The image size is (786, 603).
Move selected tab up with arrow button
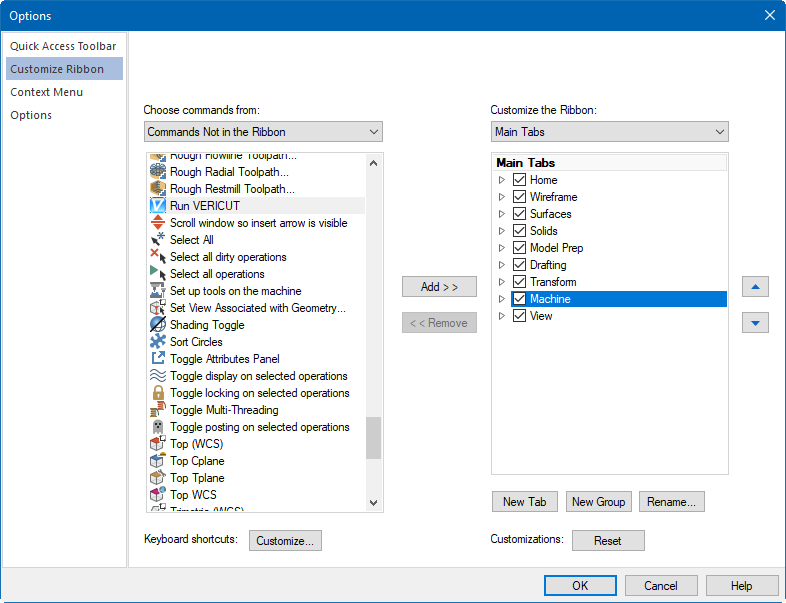pyautogui.click(x=755, y=287)
